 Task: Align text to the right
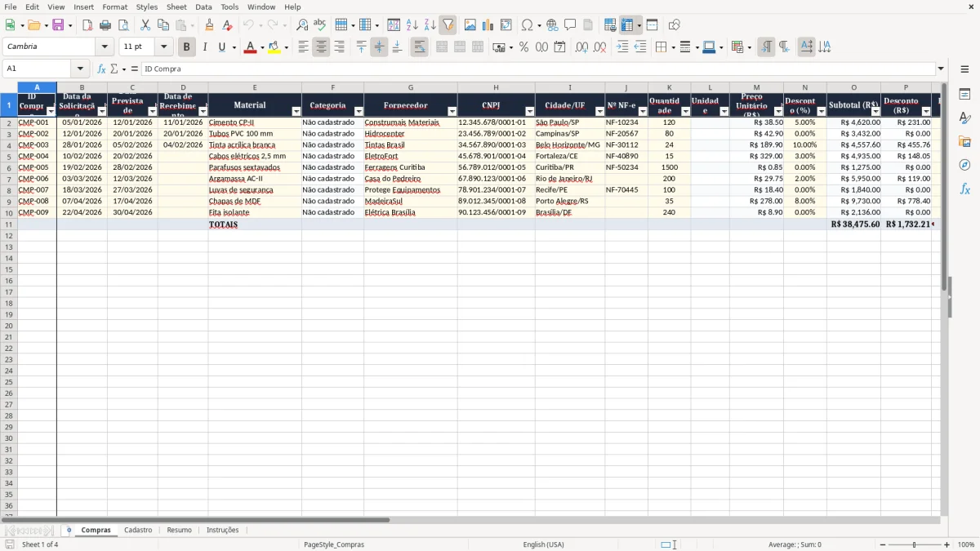pyautogui.click(x=339, y=47)
